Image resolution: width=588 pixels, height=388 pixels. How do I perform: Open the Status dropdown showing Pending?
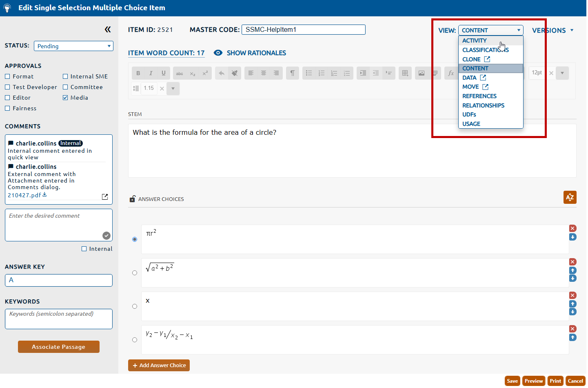point(73,46)
